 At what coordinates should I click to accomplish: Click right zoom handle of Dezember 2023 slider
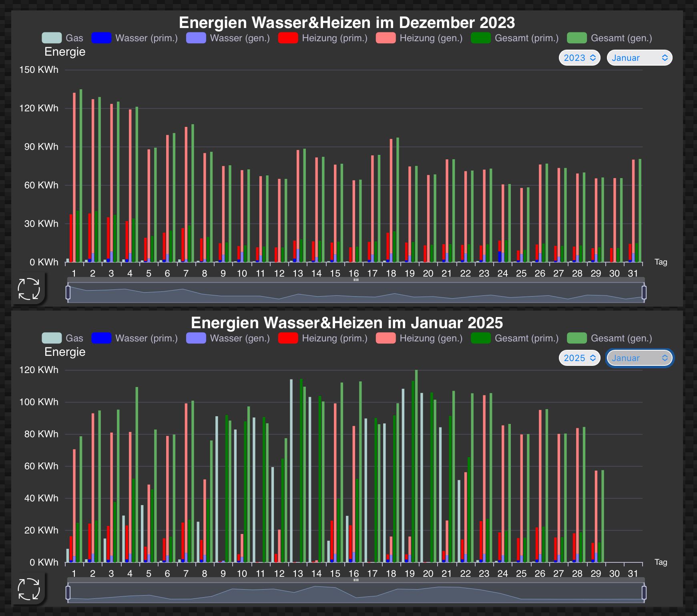(x=644, y=293)
